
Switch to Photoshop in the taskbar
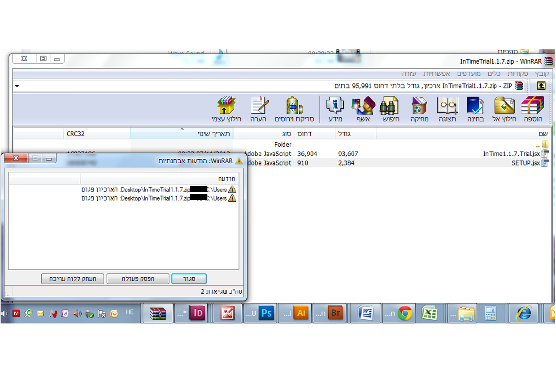pyautogui.click(x=259, y=313)
